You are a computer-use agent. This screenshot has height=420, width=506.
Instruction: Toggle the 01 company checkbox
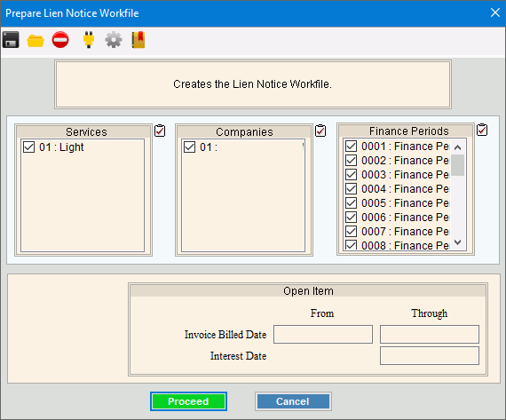click(189, 147)
